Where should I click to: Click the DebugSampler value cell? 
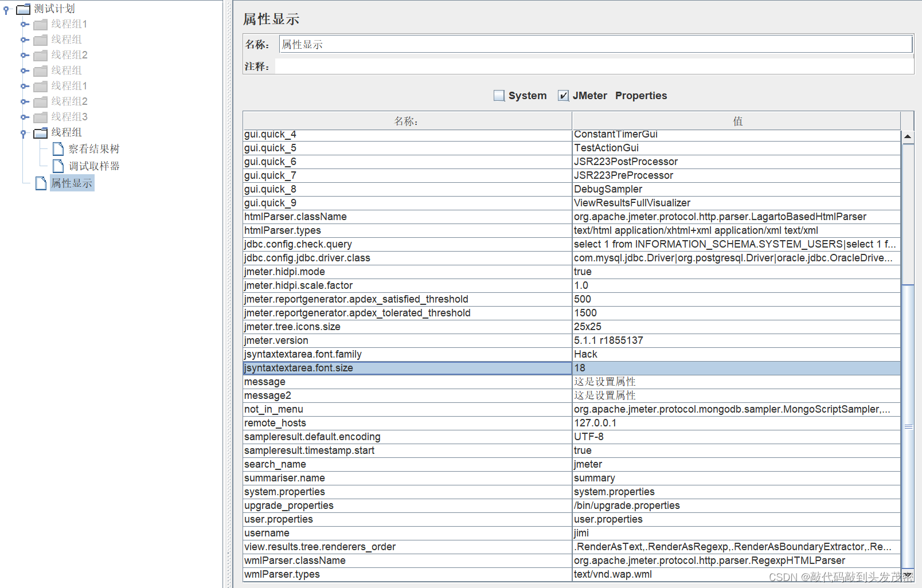[736, 189]
